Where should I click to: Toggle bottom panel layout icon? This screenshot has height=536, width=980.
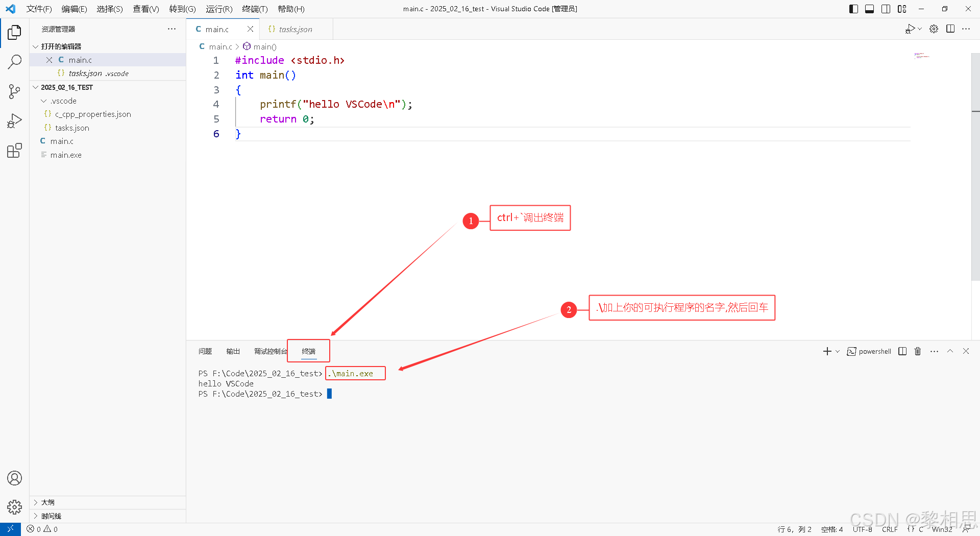[870, 9]
